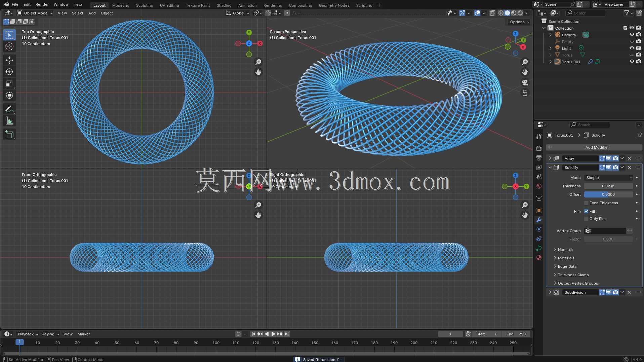Open Playback dropdown in timeline

tap(28, 334)
